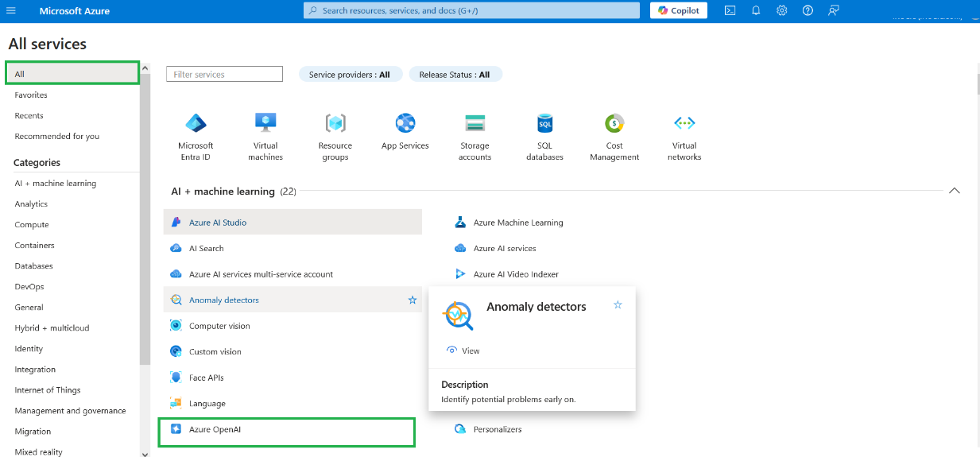
Task: Open Cloud Shell from the top bar
Action: (730, 10)
